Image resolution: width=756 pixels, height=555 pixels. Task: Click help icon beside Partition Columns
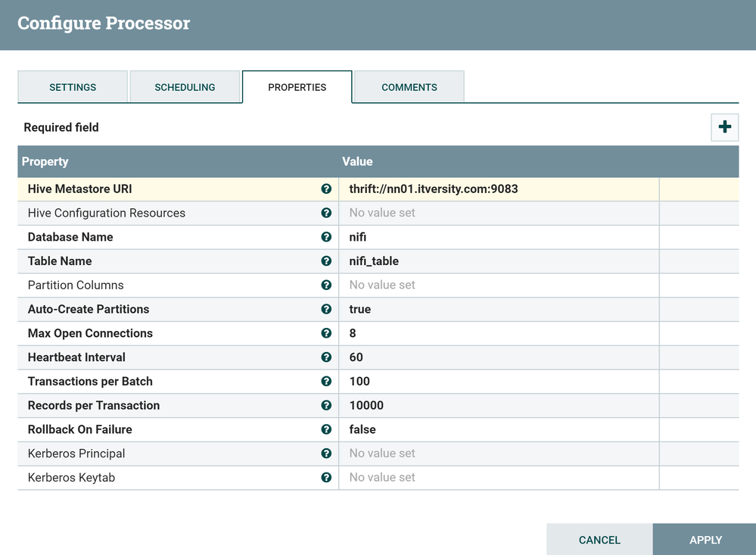(326, 285)
